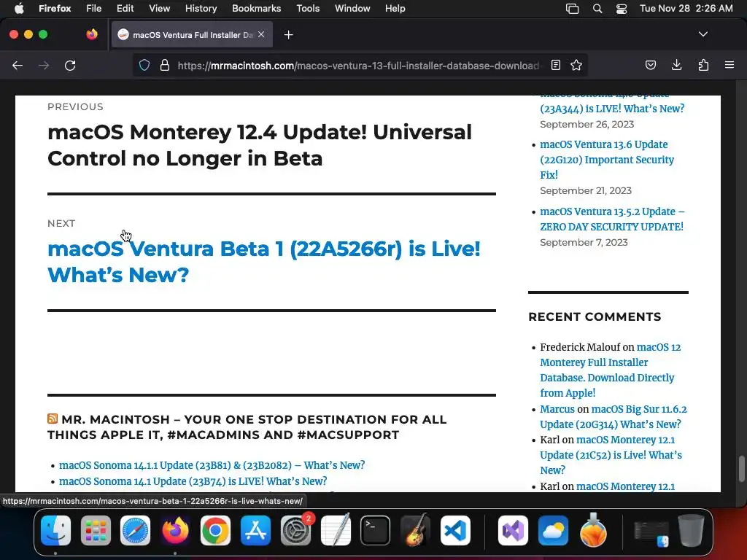The width and height of the screenshot is (747, 560).
Task: Open Terminal from the Dock
Action: pos(376,531)
